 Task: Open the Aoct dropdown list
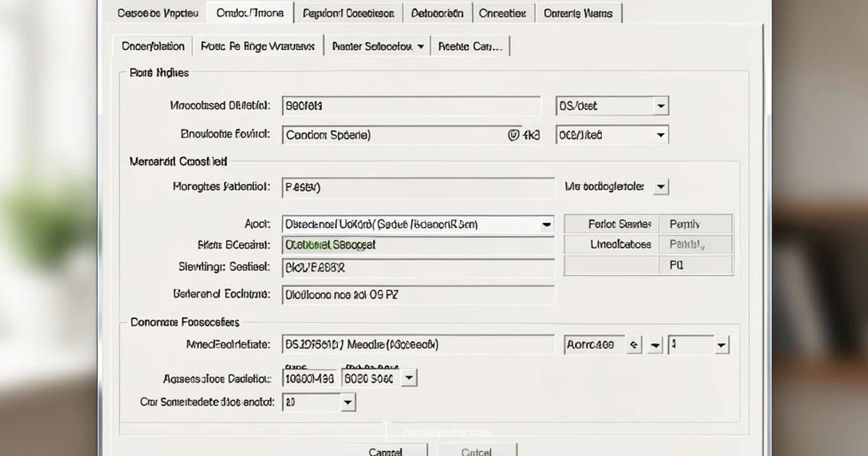(x=547, y=225)
